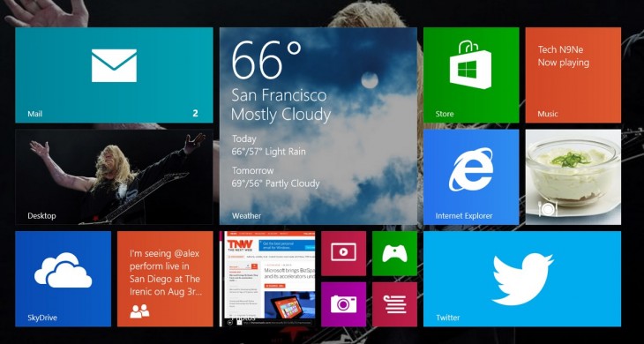Open Twitter bird icon
This screenshot has height=344, width=644.
(523, 279)
